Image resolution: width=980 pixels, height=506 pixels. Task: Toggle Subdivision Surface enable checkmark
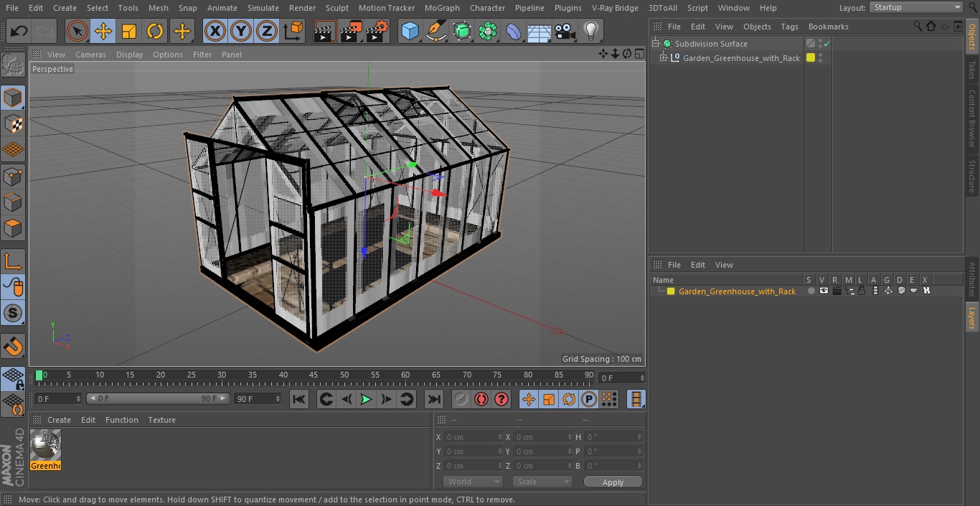[826, 44]
